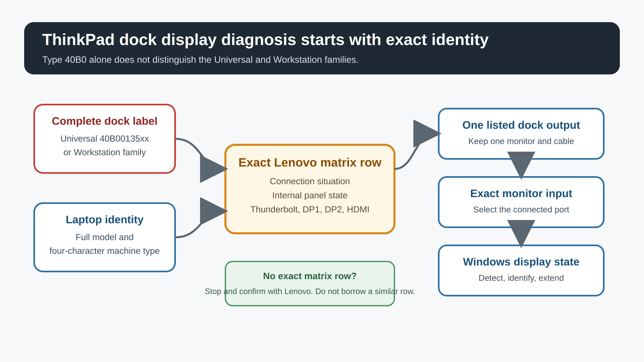Click the 'four-character machine type' text
Screen dimensions: 644x362
click(105, 251)
